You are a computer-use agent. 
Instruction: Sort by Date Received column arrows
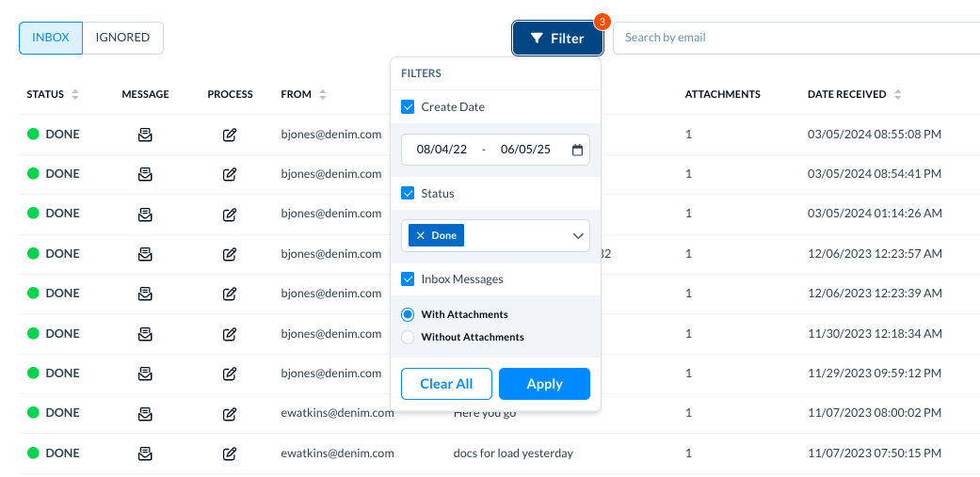coord(897,95)
